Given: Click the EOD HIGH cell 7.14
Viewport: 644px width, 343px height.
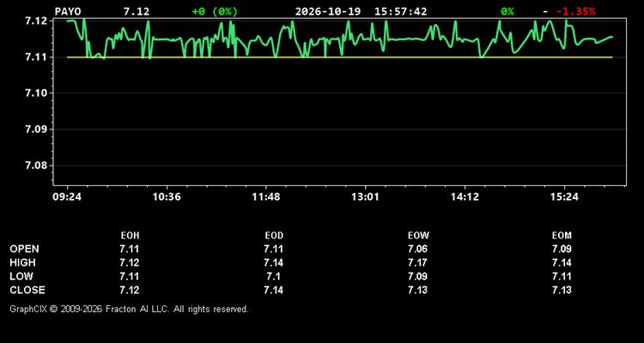Looking at the screenshot, I should coord(274,262).
